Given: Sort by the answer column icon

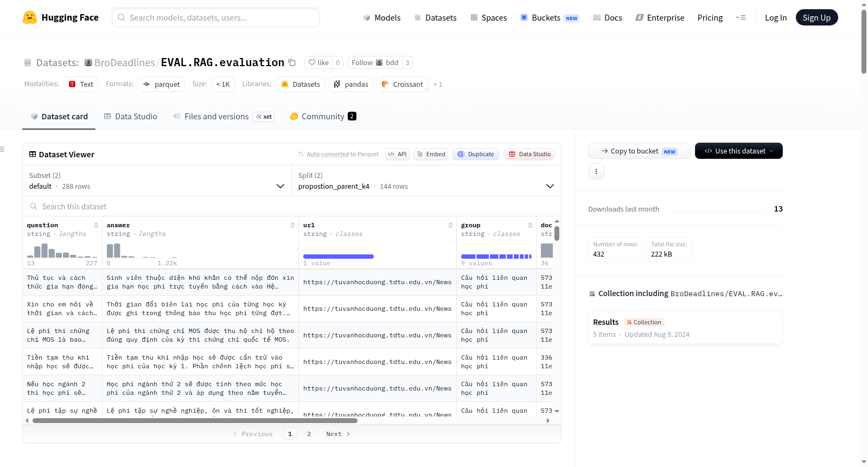Looking at the screenshot, I should [292, 225].
